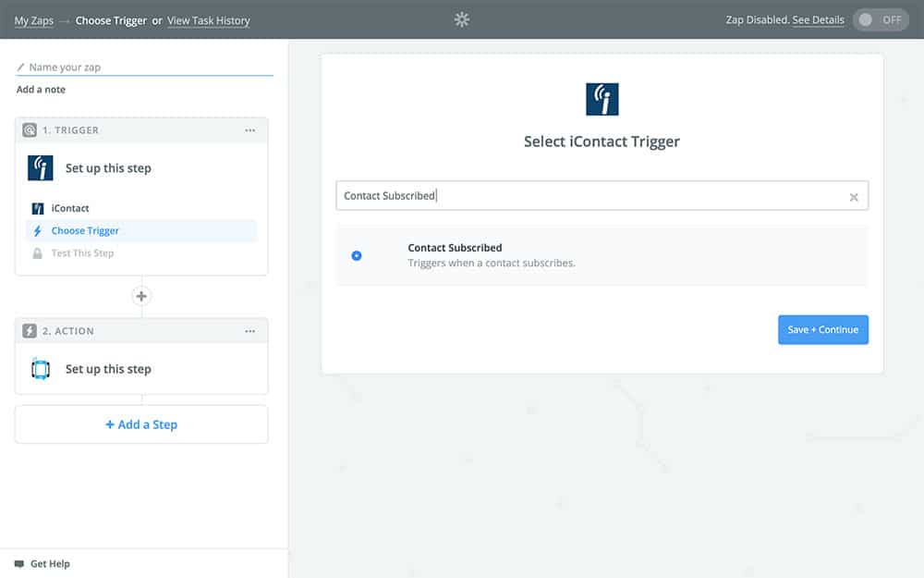
Task: Click the Get Help chat icon
Action: tap(19, 563)
